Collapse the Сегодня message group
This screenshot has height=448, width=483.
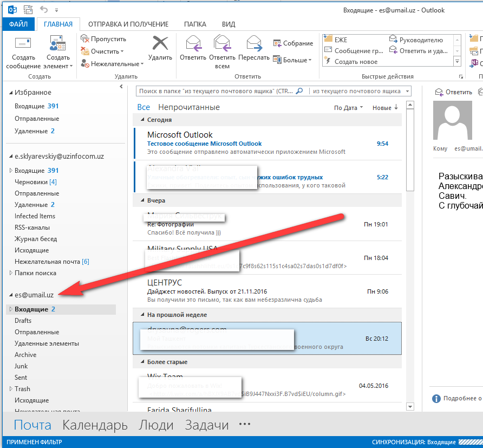pos(142,120)
